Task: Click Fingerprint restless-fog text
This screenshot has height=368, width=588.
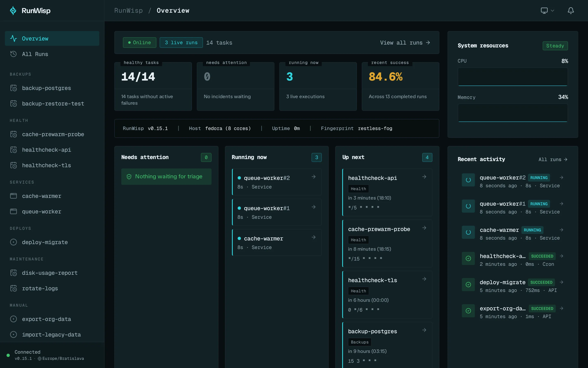Action: (x=356, y=129)
